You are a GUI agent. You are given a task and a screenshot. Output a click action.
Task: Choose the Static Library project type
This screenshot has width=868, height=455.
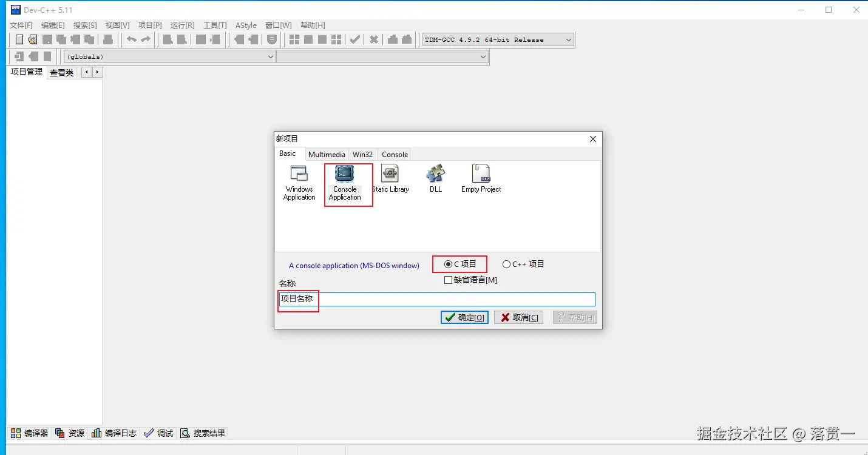coord(390,179)
